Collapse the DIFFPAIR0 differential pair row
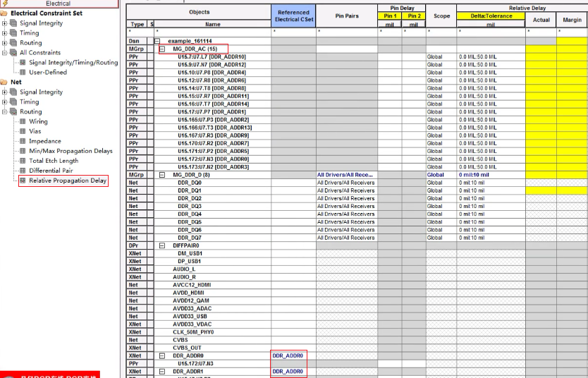Image resolution: width=588 pixels, height=378 pixels. click(162, 245)
